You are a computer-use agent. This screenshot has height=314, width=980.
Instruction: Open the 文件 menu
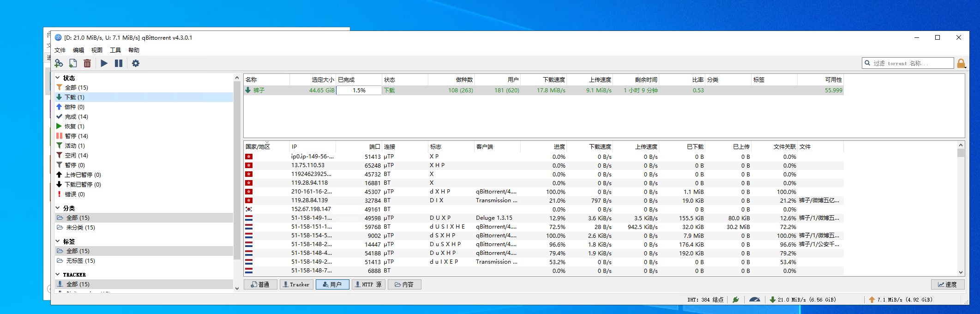(x=60, y=50)
